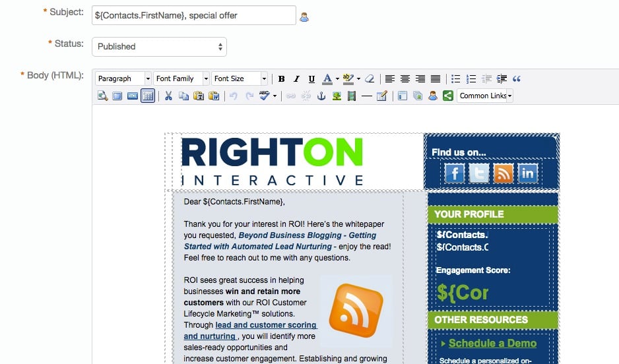
Task: Toggle the bulleted list button
Action: (x=455, y=78)
